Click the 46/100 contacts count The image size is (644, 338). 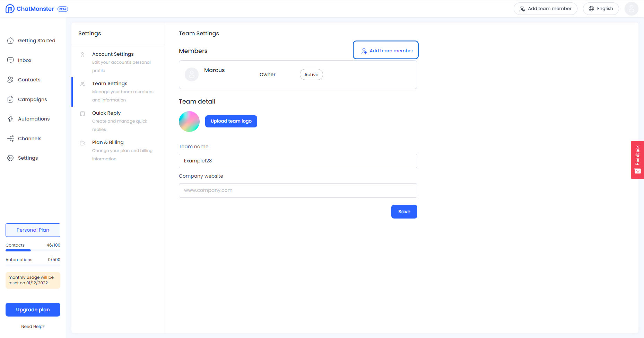(x=53, y=245)
